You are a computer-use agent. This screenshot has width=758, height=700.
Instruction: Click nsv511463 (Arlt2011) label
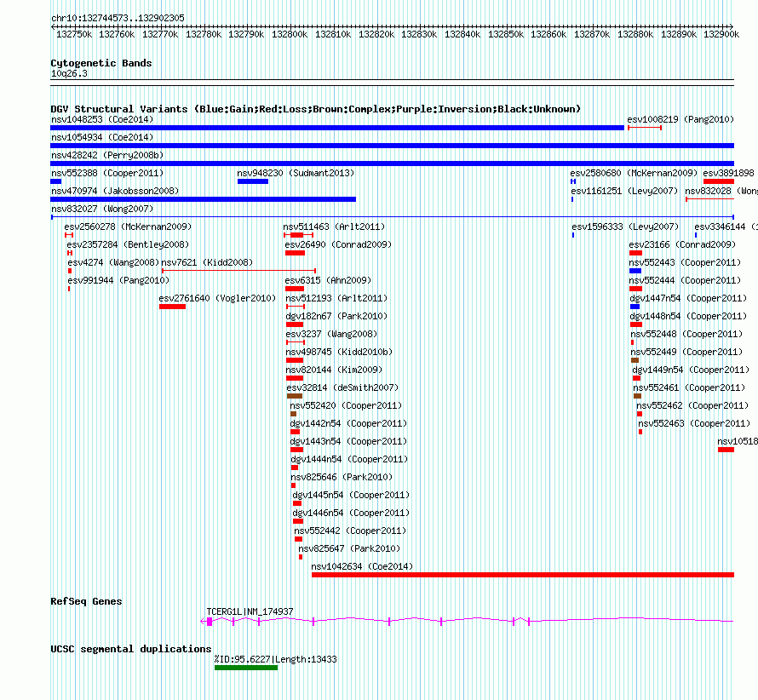[x=334, y=227]
